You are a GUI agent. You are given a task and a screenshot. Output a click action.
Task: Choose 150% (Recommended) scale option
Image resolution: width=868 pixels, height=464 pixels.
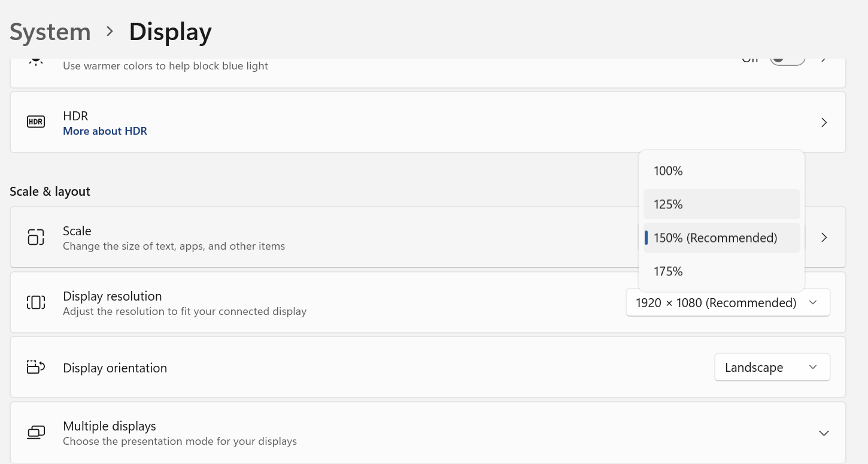coord(715,238)
